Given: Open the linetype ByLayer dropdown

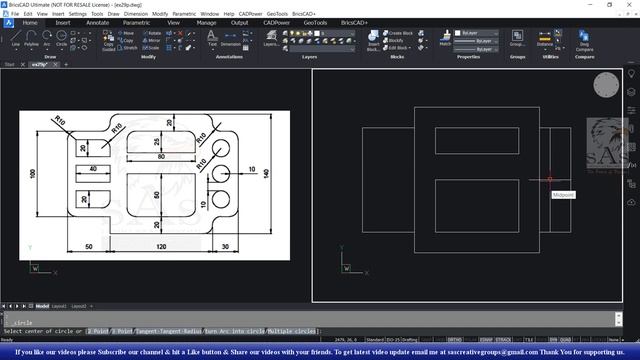Looking at the screenshot, I should (476, 49).
